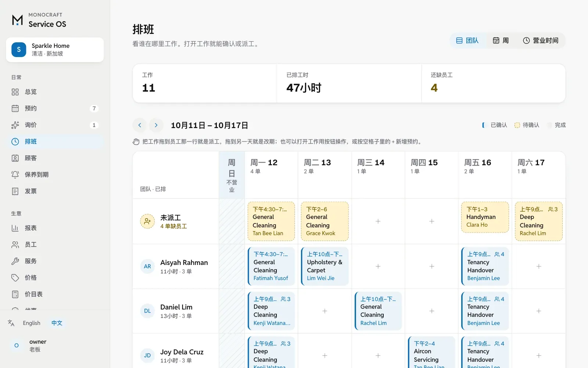The width and height of the screenshot is (588, 368).
Task: Click the 员工 people icon
Action: 15,245
